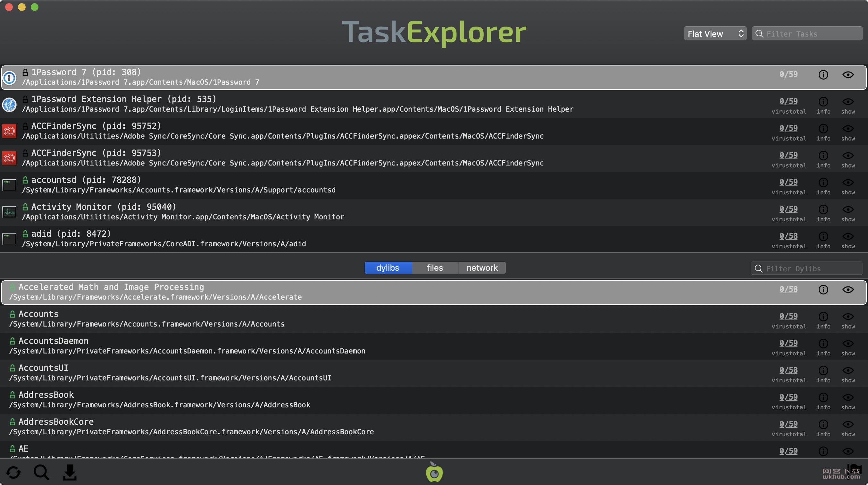Select the accountsd (pid: 78288) row
The width and height of the screenshot is (868, 485).
point(434,185)
